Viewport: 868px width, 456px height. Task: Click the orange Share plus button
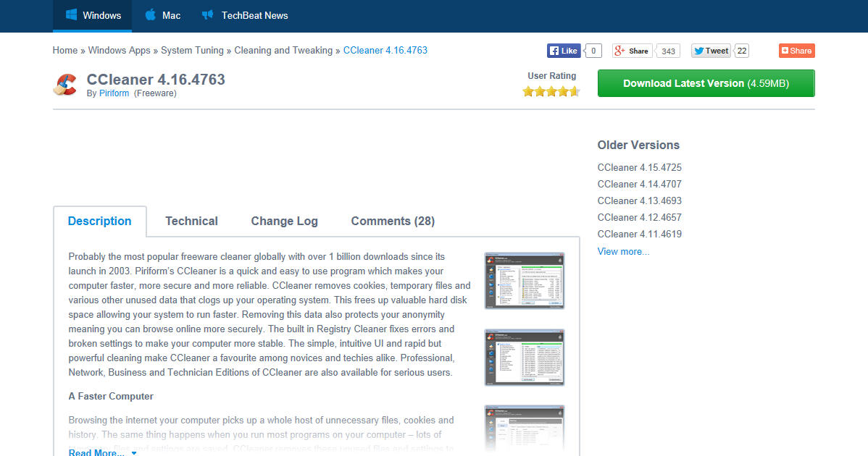(x=796, y=51)
